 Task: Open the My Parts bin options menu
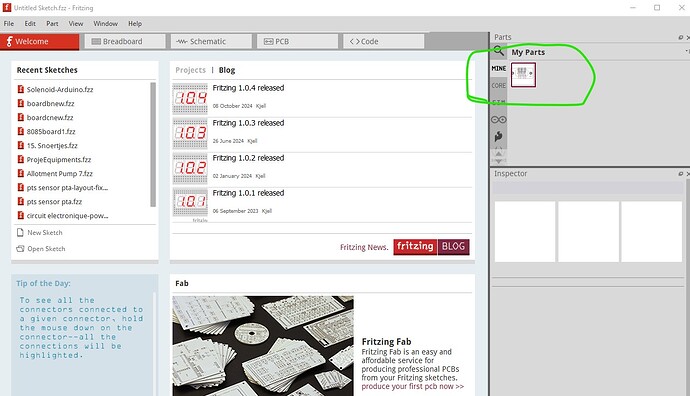[687, 51]
